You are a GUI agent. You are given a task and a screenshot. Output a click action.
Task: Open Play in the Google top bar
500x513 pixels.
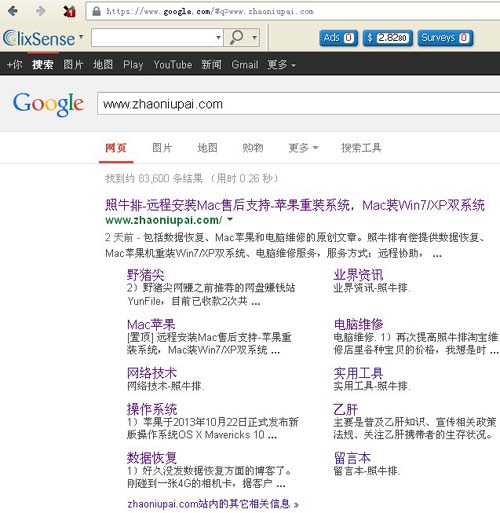click(133, 64)
